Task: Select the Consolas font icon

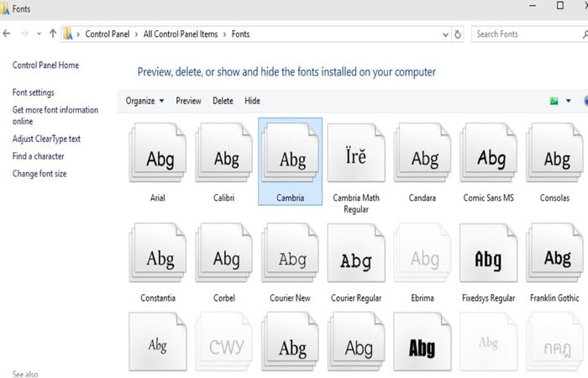Action: (x=554, y=153)
